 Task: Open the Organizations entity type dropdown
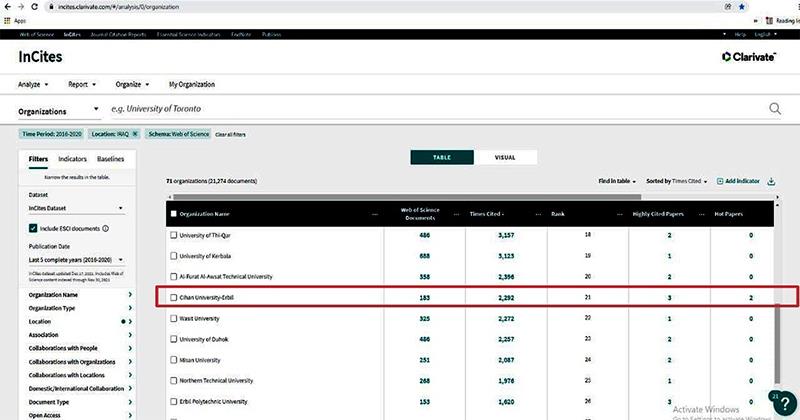59,111
